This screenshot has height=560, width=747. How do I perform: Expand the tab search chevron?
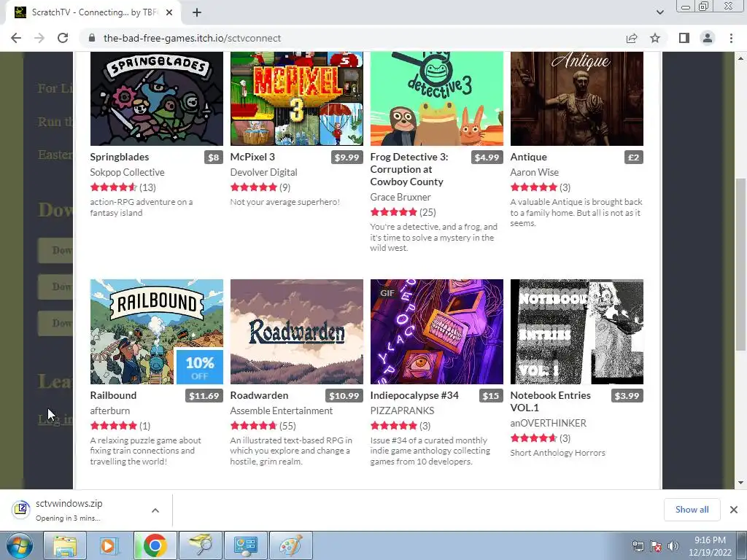point(659,12)
